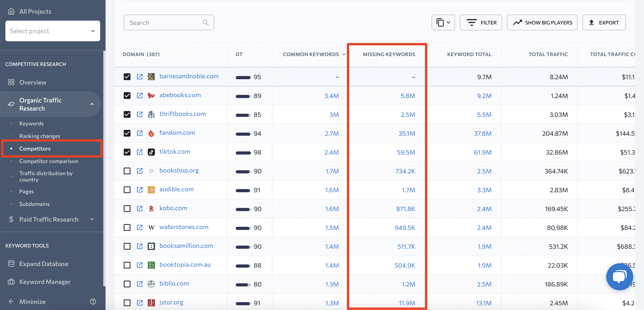This screenshot has width=644, height=310.
Task: Open the copy options dropdown button
Action: pyautogui.click(x=443, y=22)
